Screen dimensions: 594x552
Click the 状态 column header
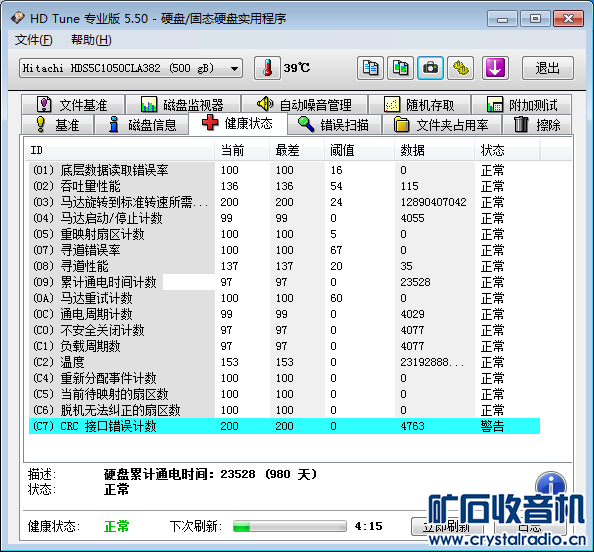coord(507,150)
